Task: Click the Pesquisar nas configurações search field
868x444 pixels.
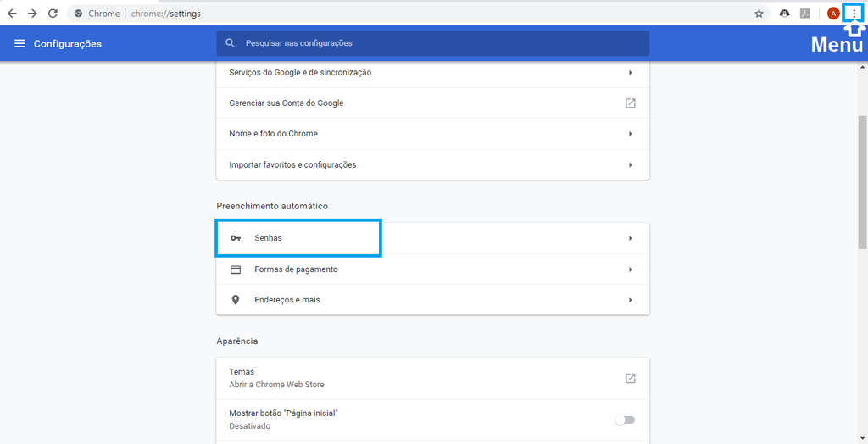Action: coord(433,43)
